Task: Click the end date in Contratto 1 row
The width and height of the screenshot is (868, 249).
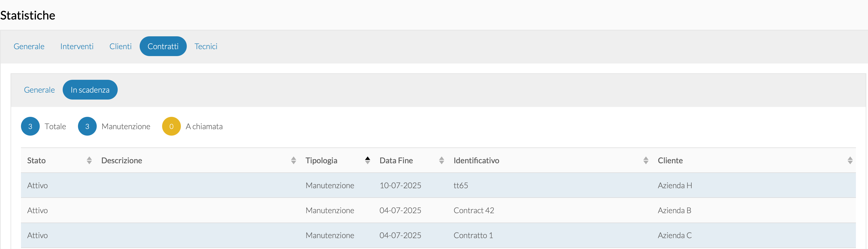Action: pyautogui.click(x=400, y=235)
